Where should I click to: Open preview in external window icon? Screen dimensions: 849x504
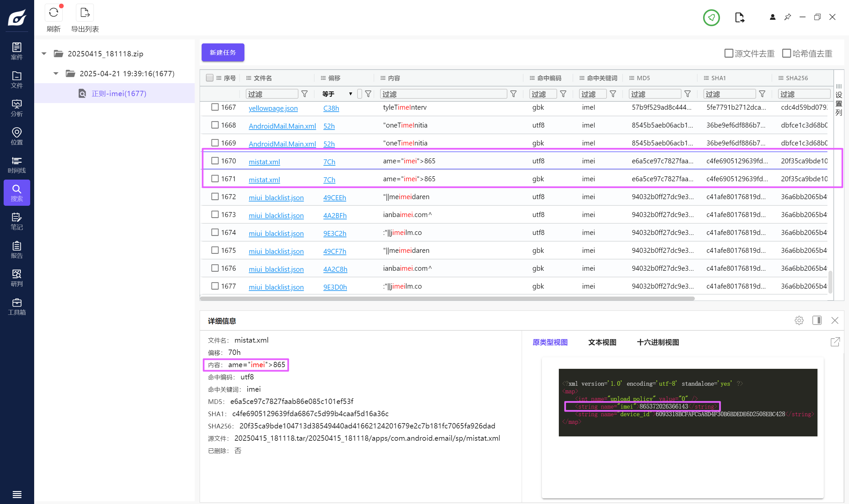pyautogui.click(x=835, y=342)
